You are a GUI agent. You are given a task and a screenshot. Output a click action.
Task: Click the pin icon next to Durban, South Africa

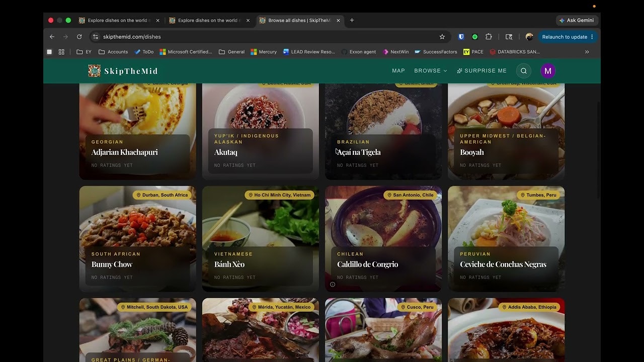(x=138, y=195)
